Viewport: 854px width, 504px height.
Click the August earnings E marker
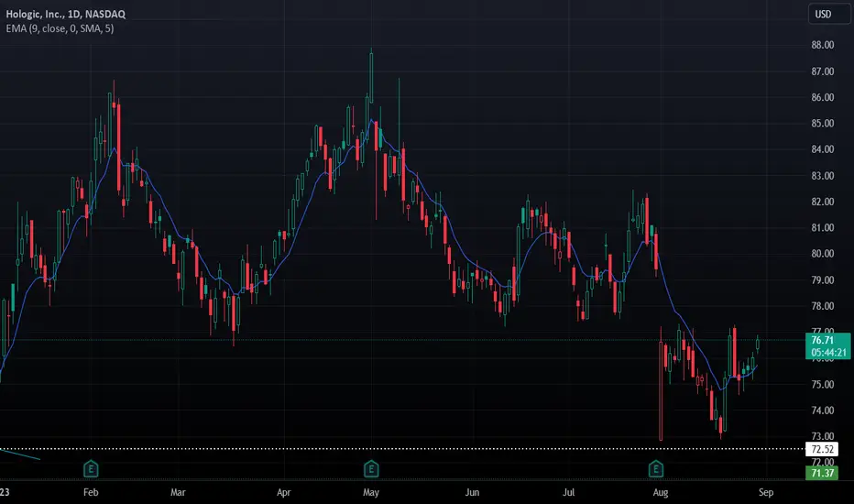click(x=656, y=468)
